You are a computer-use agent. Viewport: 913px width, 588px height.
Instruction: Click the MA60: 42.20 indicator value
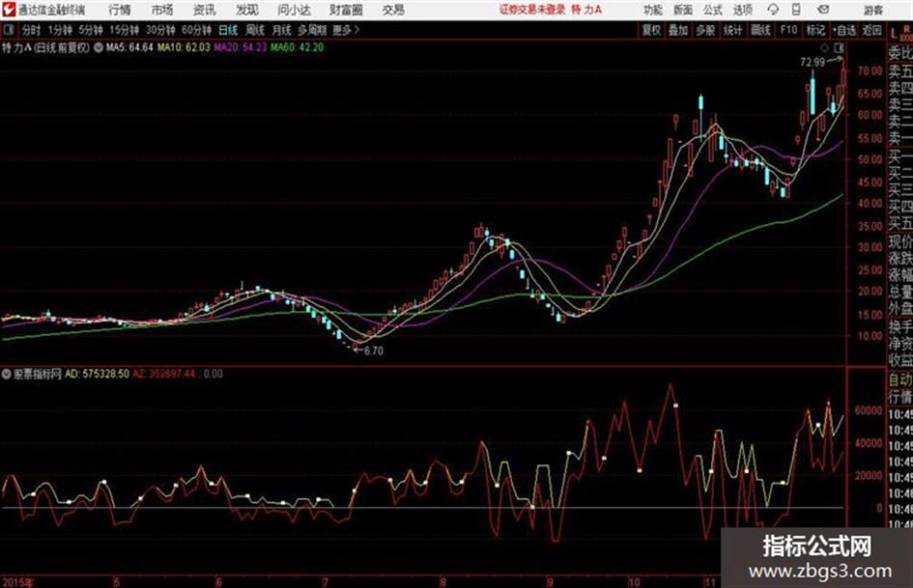point(297,47)
